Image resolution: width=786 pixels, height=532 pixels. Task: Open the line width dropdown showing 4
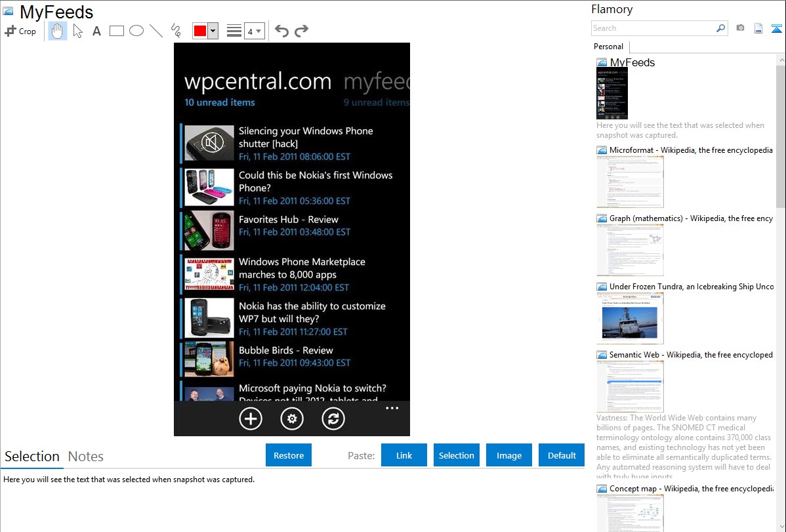[254, 31]
